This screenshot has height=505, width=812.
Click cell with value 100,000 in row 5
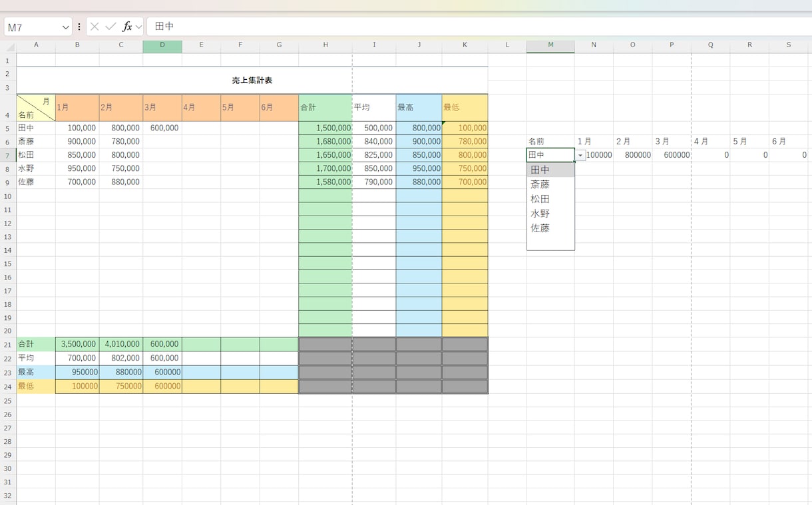[77, 128]
